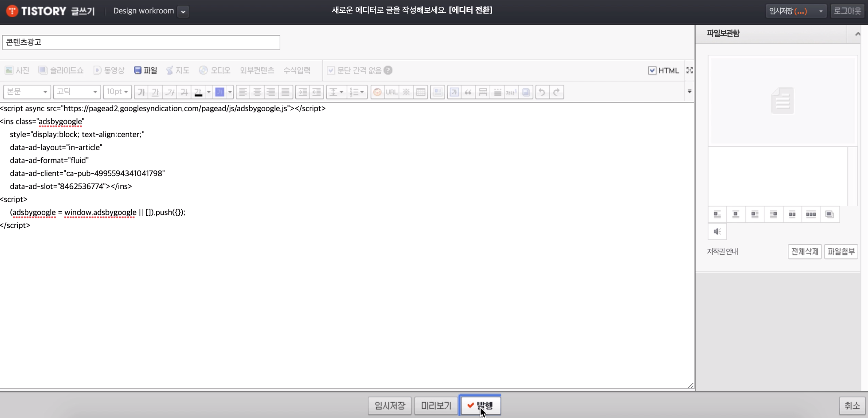Click the undo arrow icon
This screenshot has width=868, height=418.
click(x=542, y=92)
